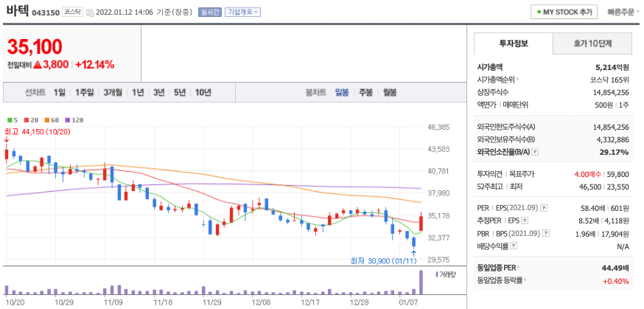The image size is (644, 309).
Task: Switch to the 투자정보 tab
Action: pyautogui.click(x=514, y=44)
